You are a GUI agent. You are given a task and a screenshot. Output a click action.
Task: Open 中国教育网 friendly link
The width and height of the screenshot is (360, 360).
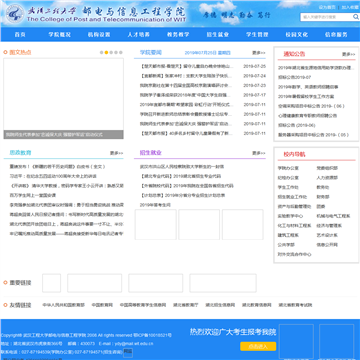tap(102, 305)
